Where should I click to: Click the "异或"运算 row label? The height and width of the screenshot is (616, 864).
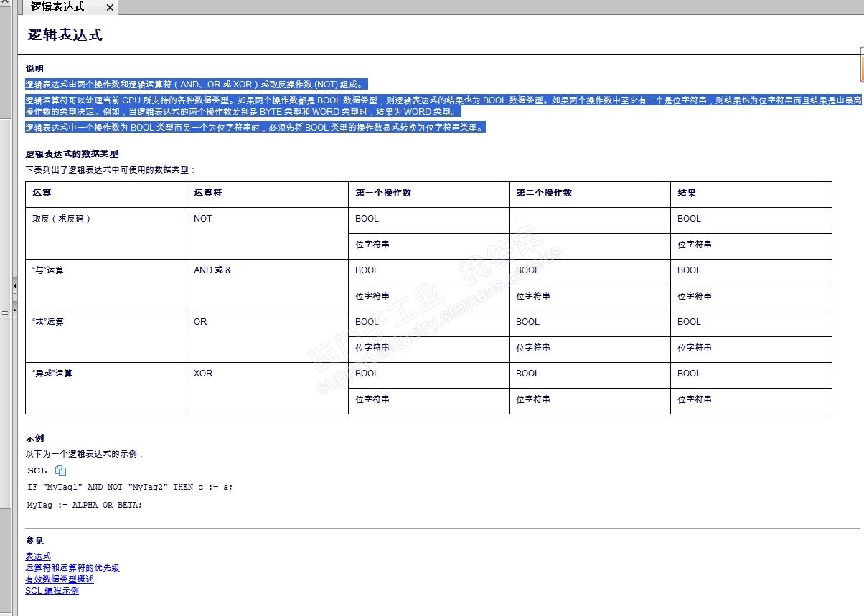[52, 374]
